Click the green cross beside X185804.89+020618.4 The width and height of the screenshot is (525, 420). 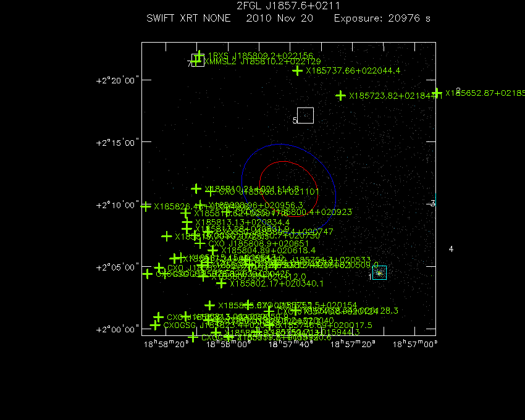point(212,250)
